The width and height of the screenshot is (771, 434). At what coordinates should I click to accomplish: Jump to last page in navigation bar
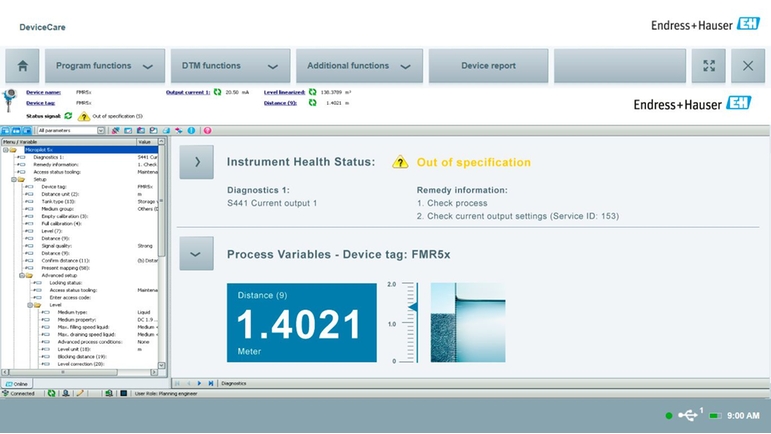[x=210, y=383]
